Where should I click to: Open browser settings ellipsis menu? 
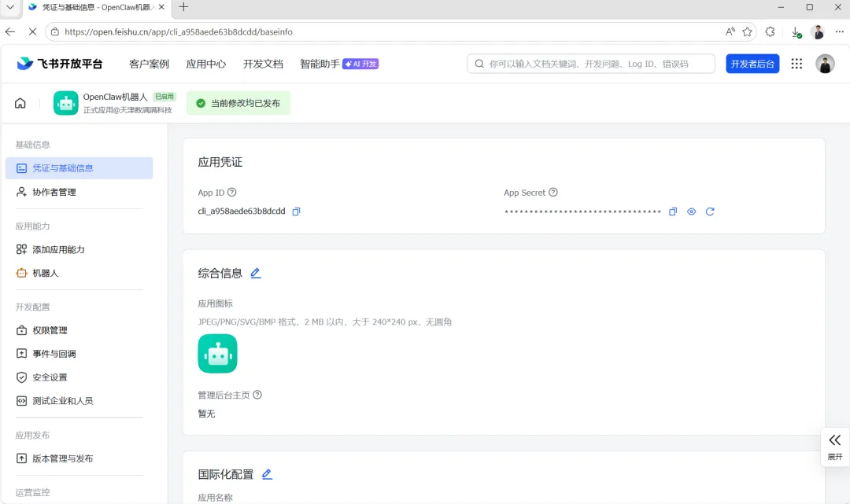[840, 32]
